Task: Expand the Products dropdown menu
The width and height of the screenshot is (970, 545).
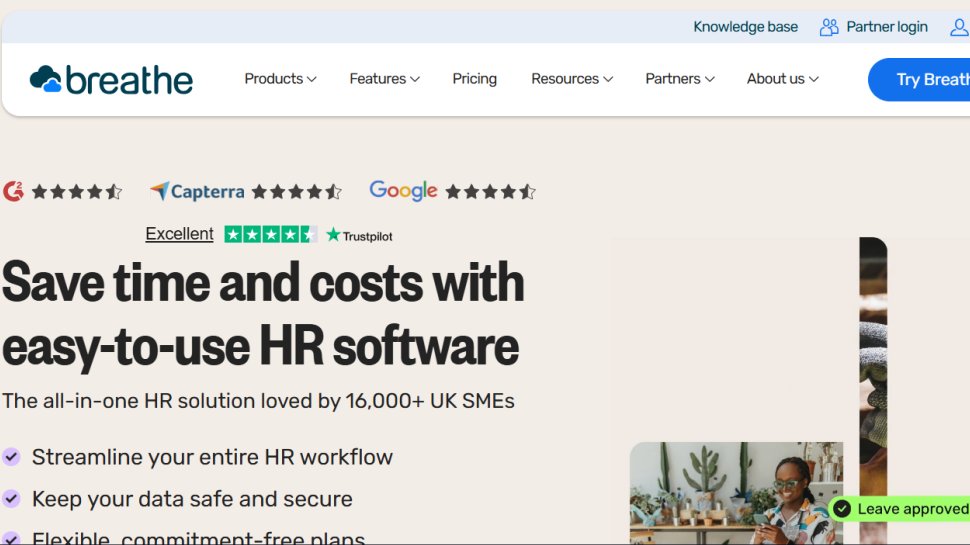Action: pyautogui.click(x=280, y=79)
